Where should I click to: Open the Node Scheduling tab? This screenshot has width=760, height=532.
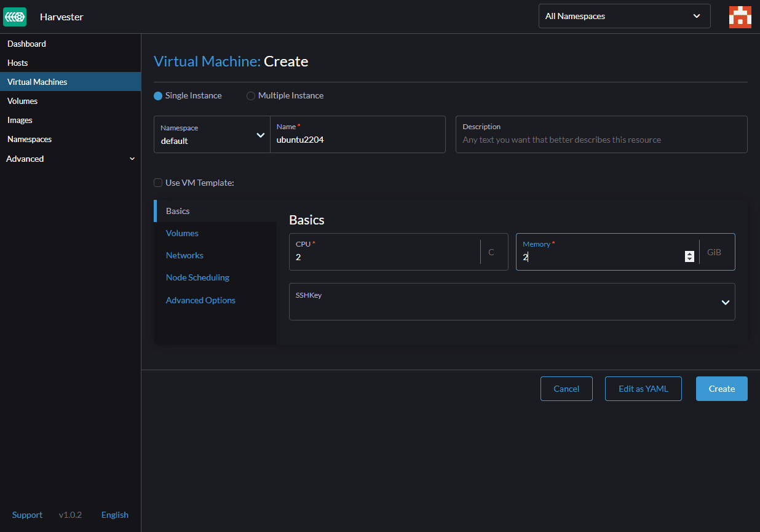point(197,277)
